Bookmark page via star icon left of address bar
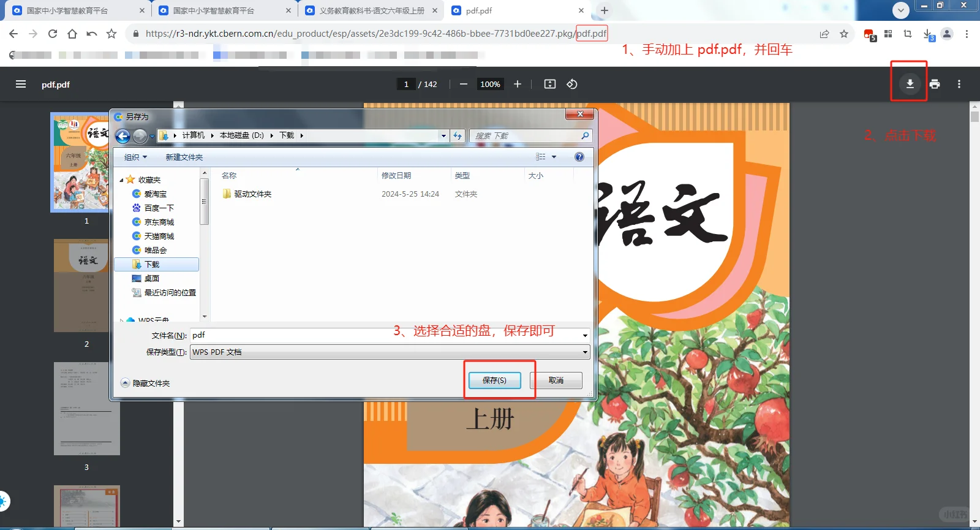 pyautogui.click(x=111, y=34)
